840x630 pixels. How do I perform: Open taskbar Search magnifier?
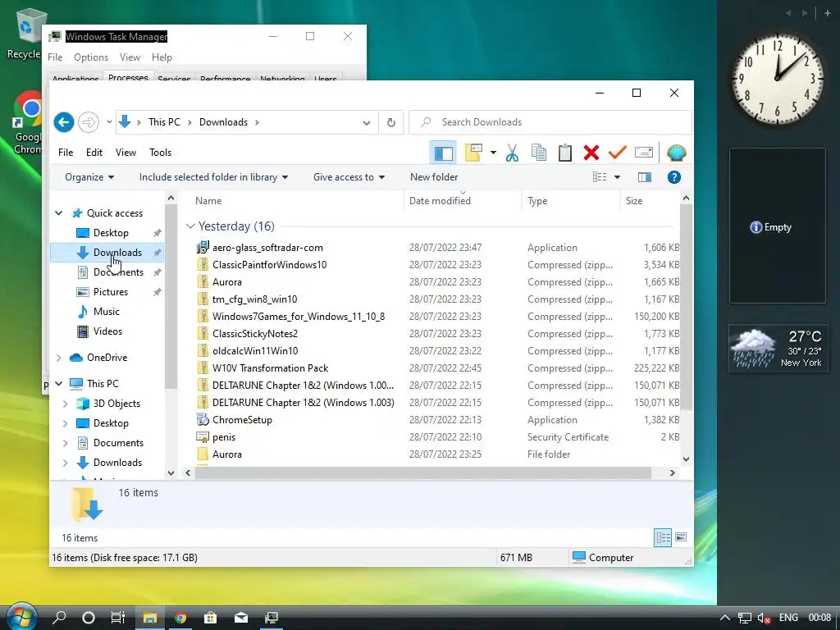point(59,618)
